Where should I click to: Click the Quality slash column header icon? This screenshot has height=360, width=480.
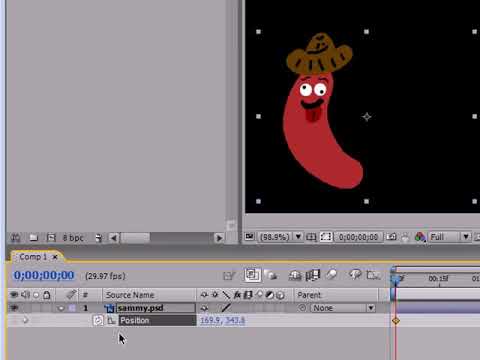(x=226, y=295)
